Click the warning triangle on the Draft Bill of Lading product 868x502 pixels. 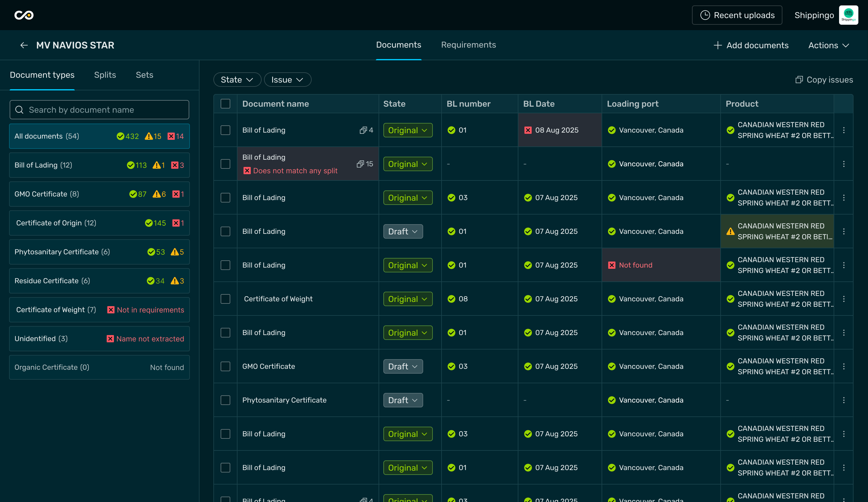click(730, 231)
